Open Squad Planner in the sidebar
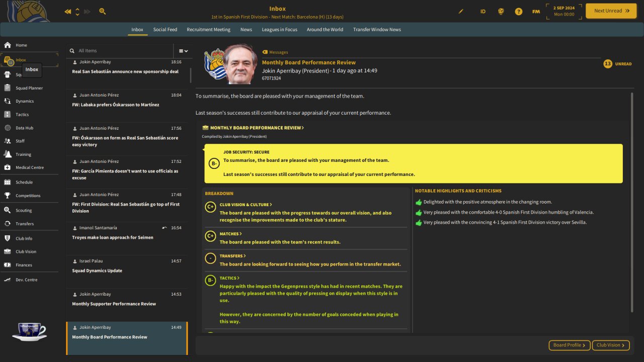Screen dimensions: 644x362 (x=29, y=88)
